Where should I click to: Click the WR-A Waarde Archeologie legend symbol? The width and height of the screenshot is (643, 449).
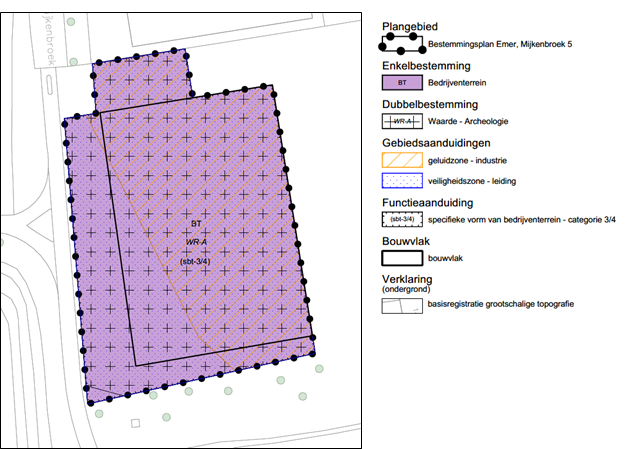[402, 121]
